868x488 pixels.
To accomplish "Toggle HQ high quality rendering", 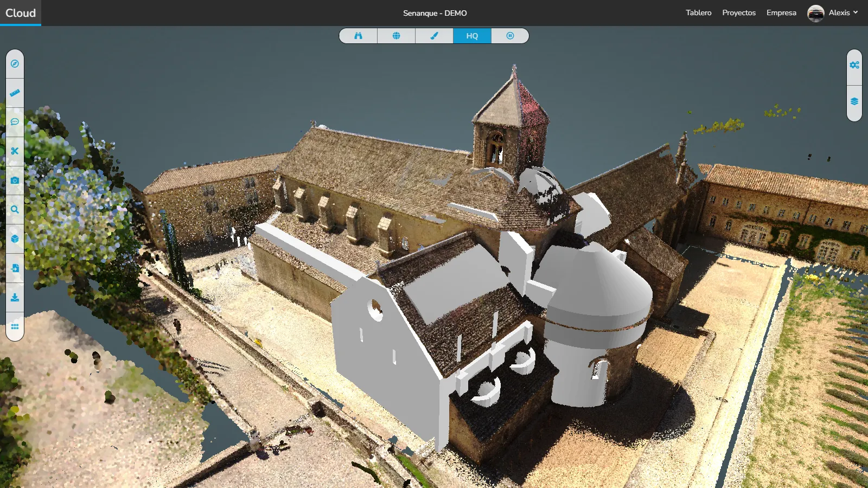I will point(472,36).
